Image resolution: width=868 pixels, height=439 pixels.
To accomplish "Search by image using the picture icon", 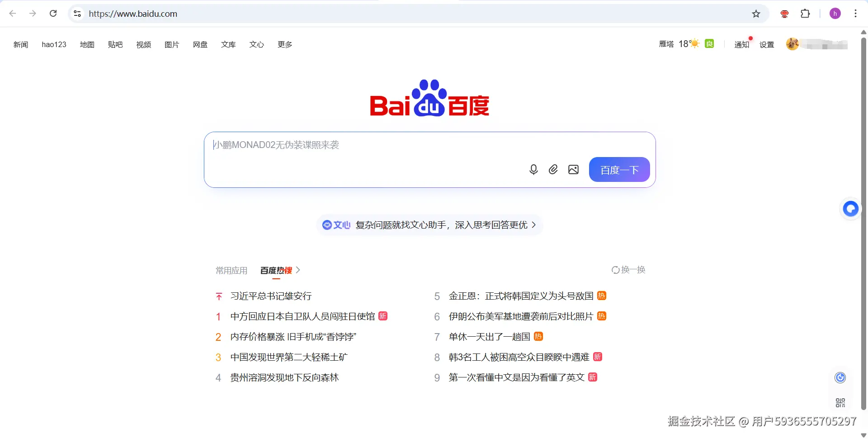I will 573,170.
